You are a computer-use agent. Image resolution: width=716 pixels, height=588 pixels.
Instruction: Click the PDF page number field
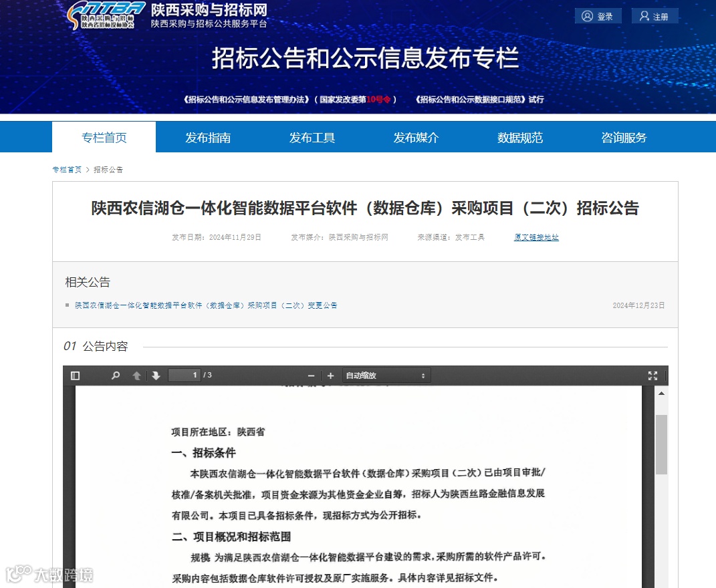pos(185,376)
